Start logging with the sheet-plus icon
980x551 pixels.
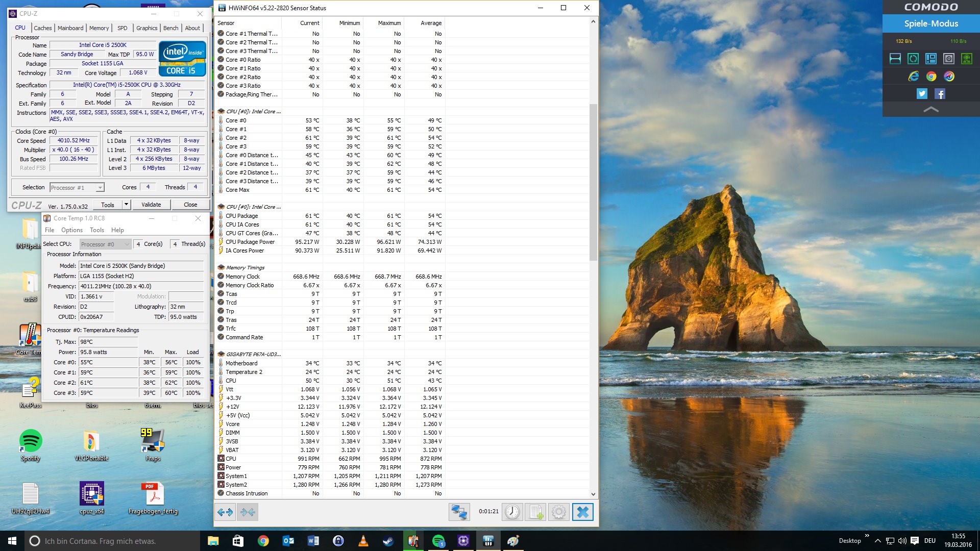coord(535,512)
